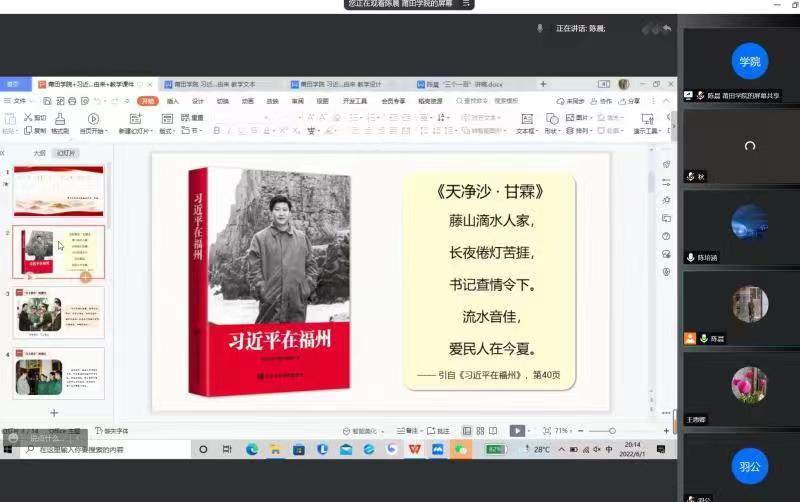Select the Format Painter brush icon
This screenshot has height=502, width=800.
60,119
